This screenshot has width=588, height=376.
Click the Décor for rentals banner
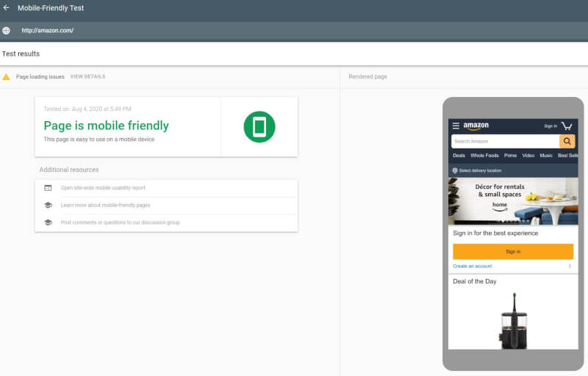click(x=513, y=201)
